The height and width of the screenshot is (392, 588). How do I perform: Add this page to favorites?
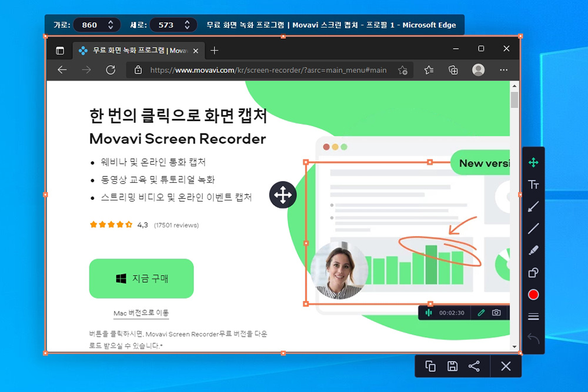(403, 70)
